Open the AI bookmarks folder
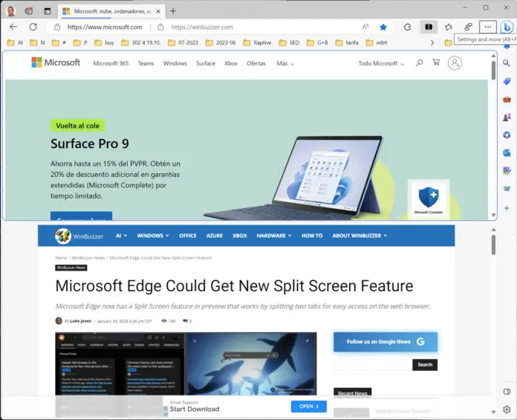Screen dimensions: 517x420 (15, 42)
